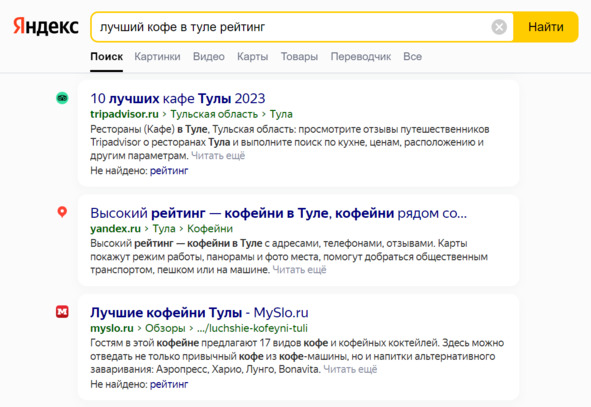Switch to the Картинки tab

[157, 57]
